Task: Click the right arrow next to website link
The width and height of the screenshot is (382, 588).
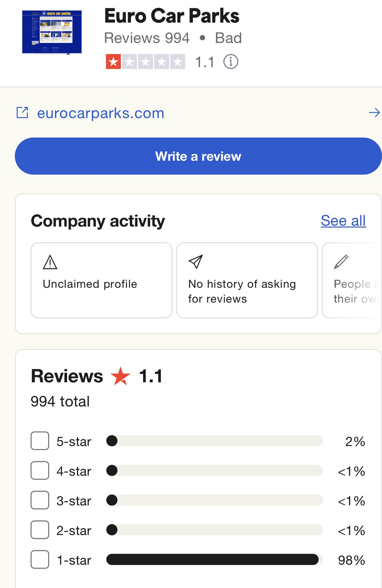Action: 374,113
